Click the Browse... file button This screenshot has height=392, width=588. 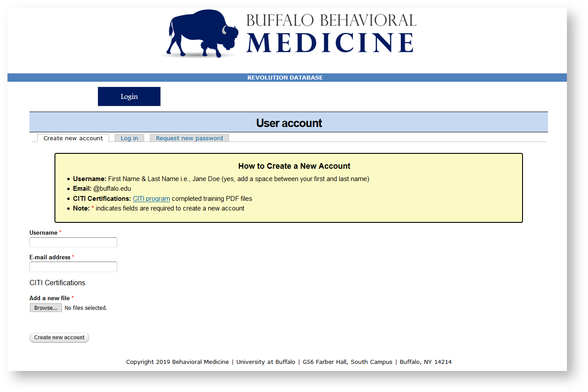[46, 308]
